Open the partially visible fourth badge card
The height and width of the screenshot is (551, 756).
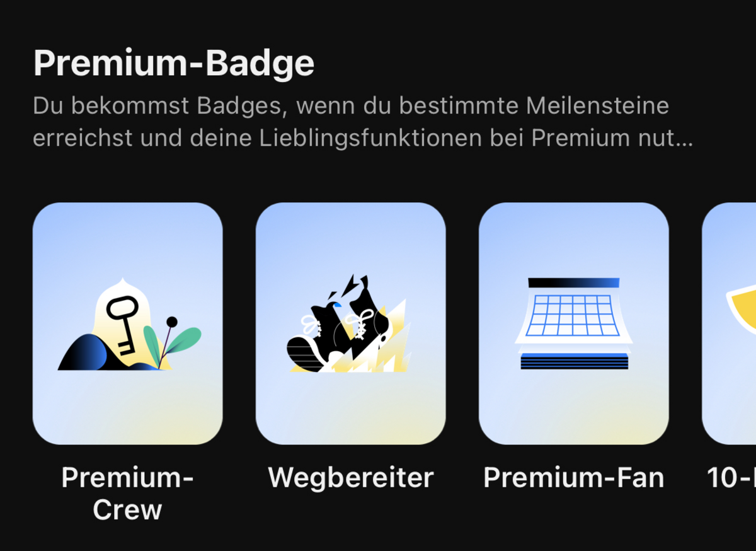coord(729,323)
